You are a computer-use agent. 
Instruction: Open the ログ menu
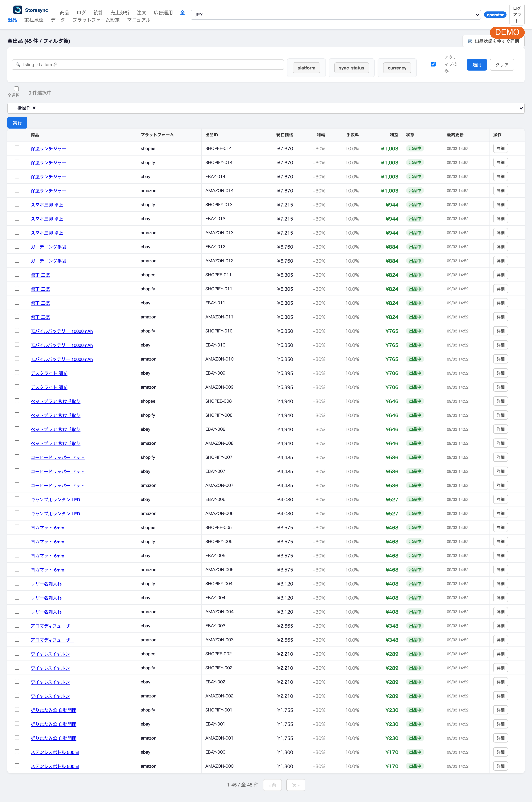coord(81,13)
